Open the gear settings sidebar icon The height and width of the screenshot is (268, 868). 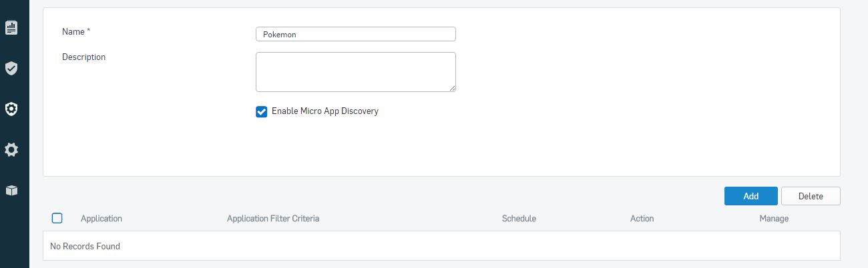point(11,149)
